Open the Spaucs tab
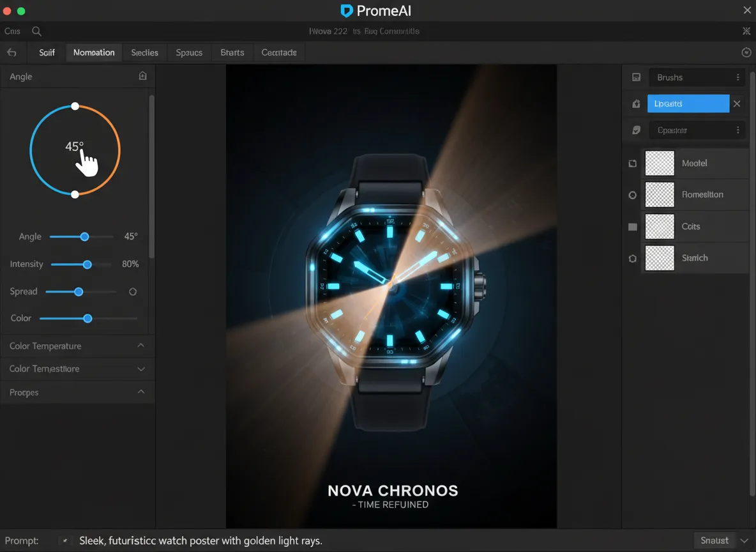Screen dimensions: 756x552 pos(189,52)
